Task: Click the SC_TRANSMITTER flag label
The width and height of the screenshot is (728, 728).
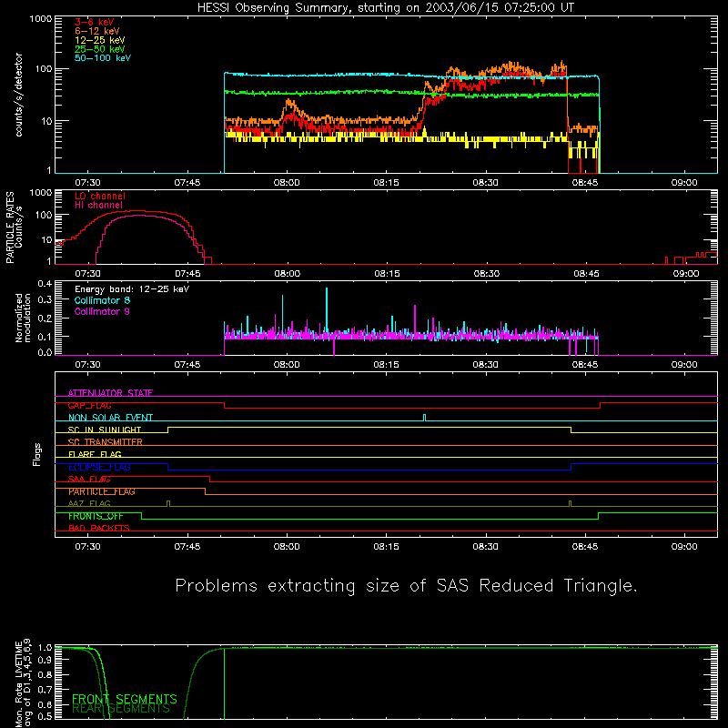Action: (106, 442)
